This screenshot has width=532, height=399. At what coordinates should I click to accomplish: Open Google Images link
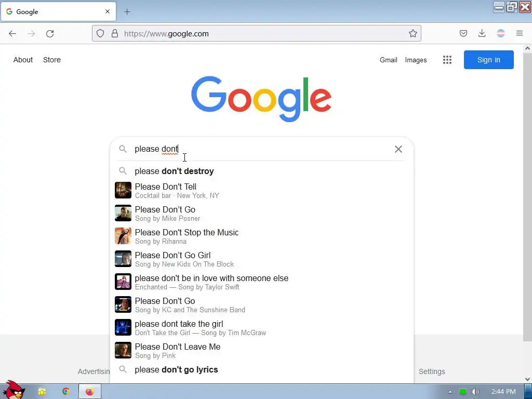(x=416, y=60)
